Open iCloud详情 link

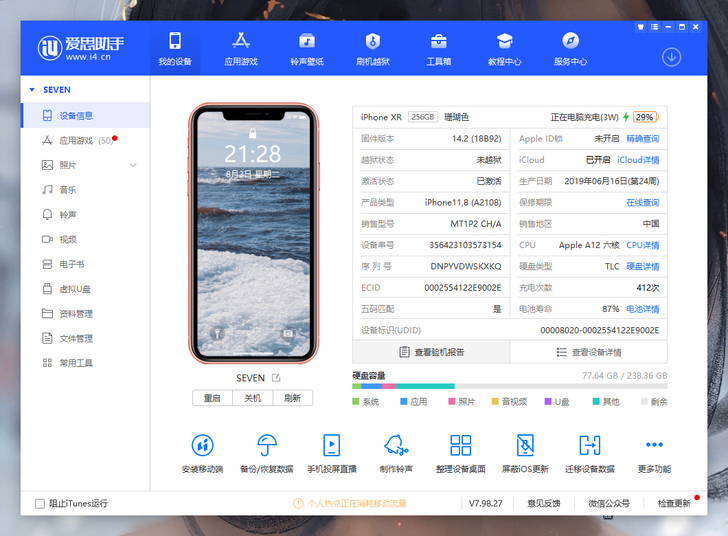638,160
